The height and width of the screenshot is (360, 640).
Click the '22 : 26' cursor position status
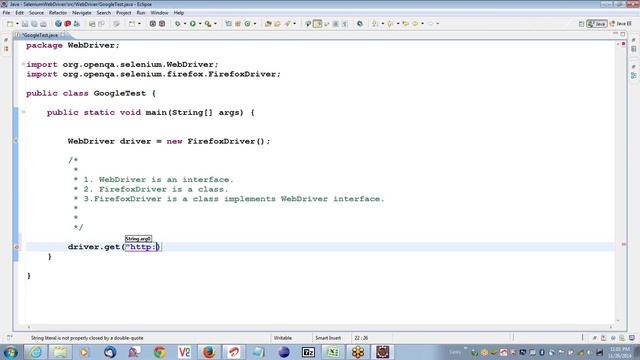point(361,338)
